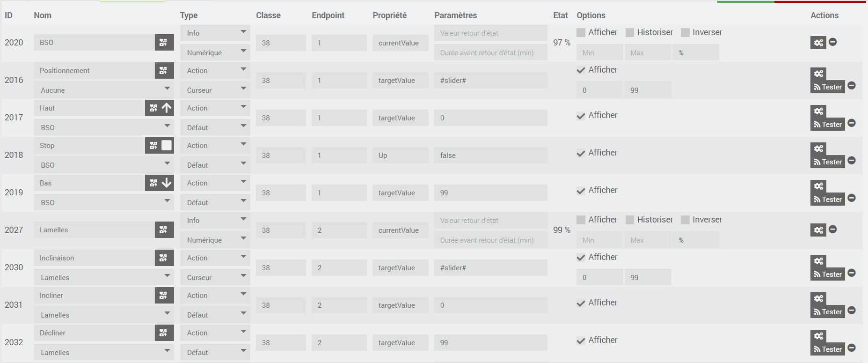868x363 pixels.
Task: Click the down arrow icon on the Bas row
Action: pos(167,183)
